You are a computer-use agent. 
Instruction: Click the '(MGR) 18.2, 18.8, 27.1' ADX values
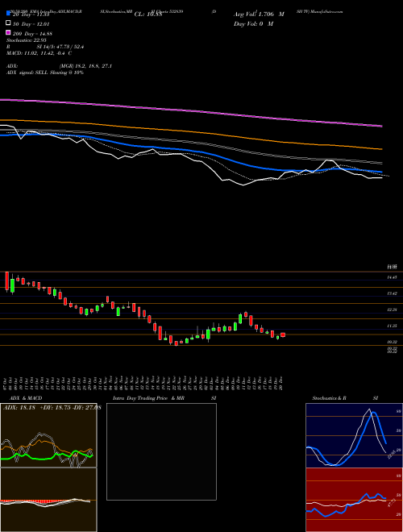click(85, 66)
